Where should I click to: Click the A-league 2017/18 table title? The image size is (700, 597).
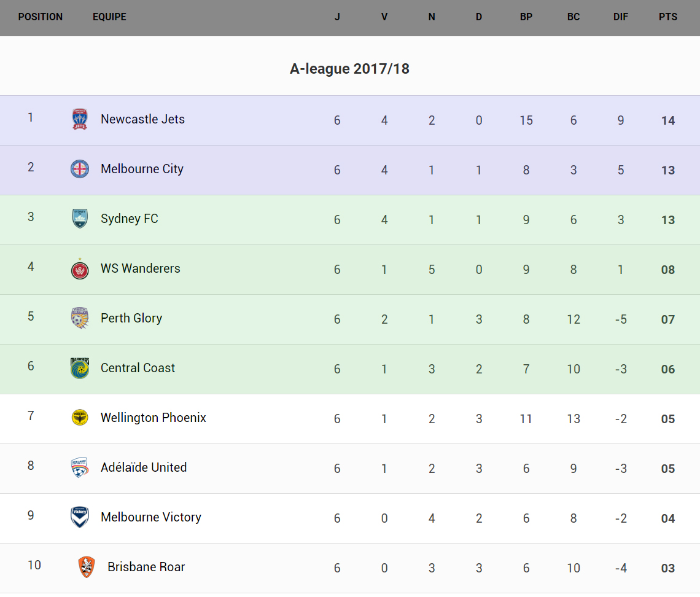349,69
